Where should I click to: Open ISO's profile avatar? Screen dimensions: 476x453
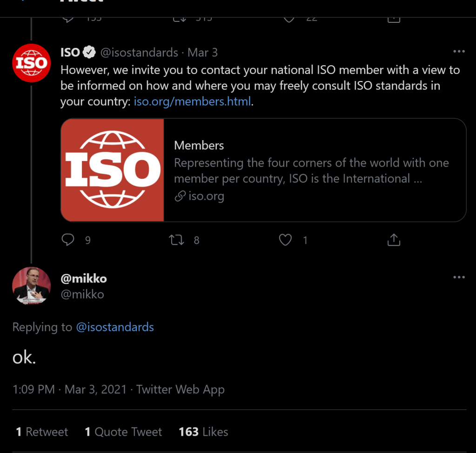pos(31,63)
